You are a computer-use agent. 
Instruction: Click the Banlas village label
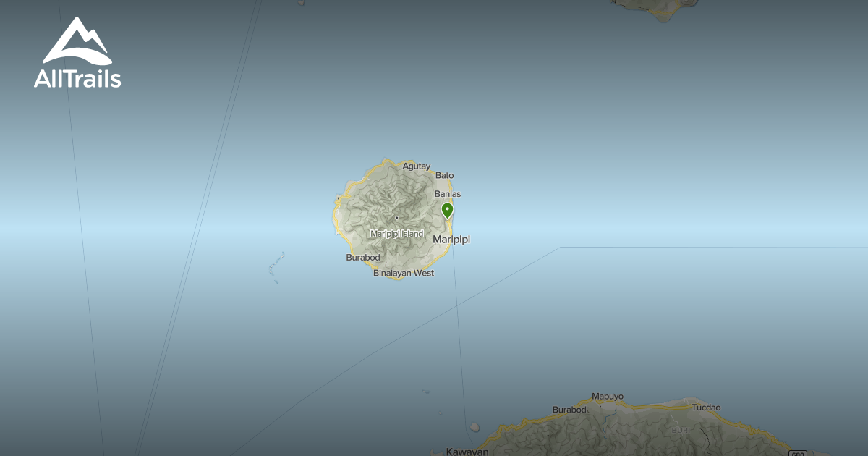447,194
